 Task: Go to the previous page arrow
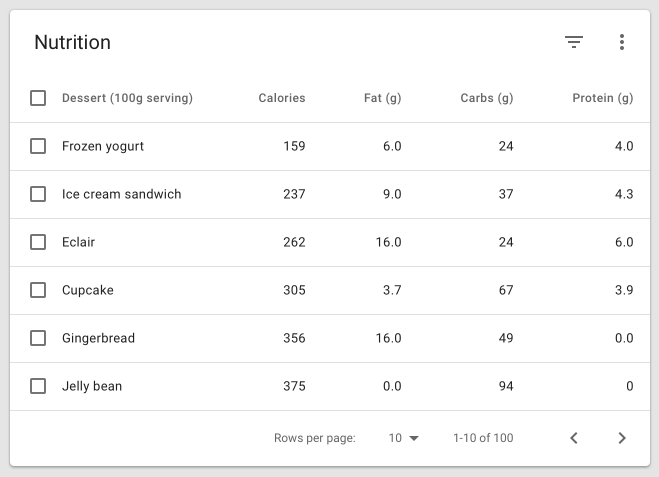[574, 438]
